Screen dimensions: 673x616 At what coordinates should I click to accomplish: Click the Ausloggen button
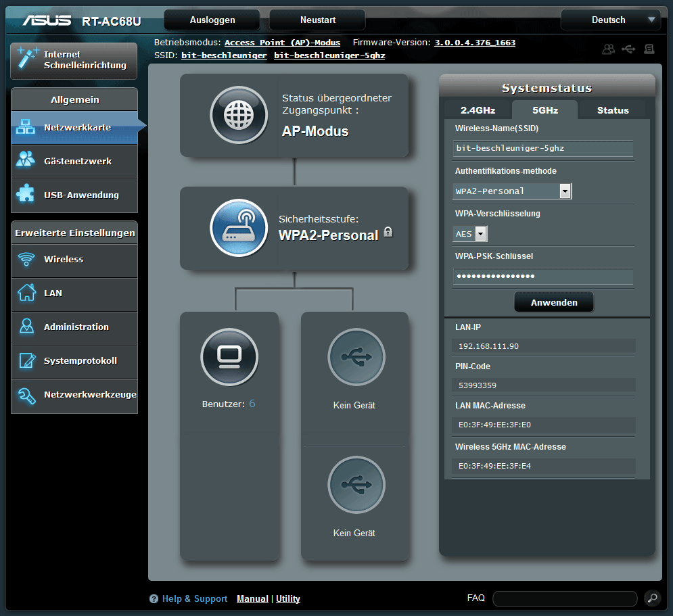coord(212,20)
